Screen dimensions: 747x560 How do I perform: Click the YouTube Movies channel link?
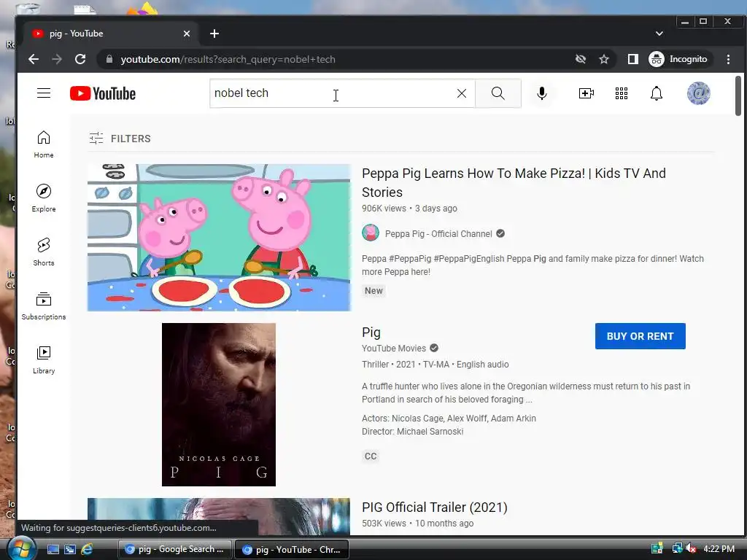393,348
